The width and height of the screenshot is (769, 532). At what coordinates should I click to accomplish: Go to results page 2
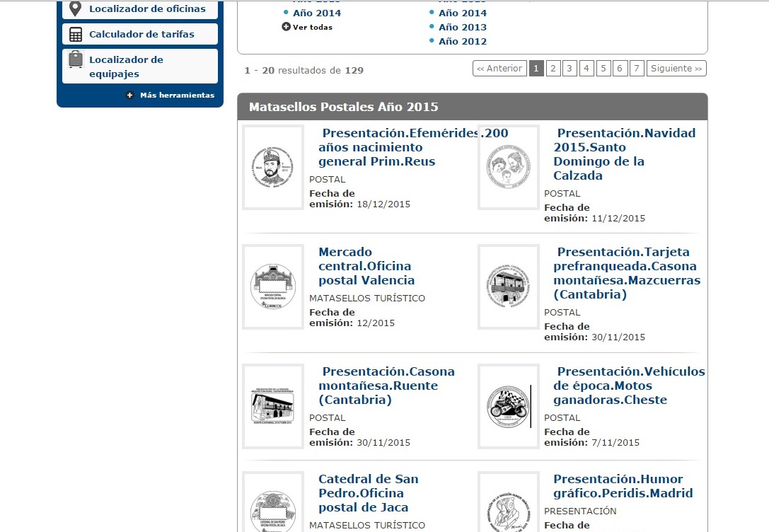coord(553,68)
